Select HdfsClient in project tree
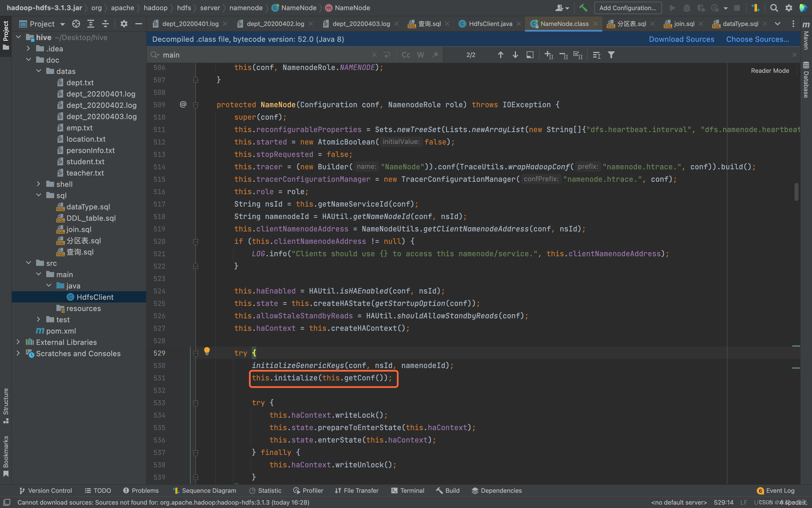The image size is (812, 508). pyautogui.click(x=79, y=297)
